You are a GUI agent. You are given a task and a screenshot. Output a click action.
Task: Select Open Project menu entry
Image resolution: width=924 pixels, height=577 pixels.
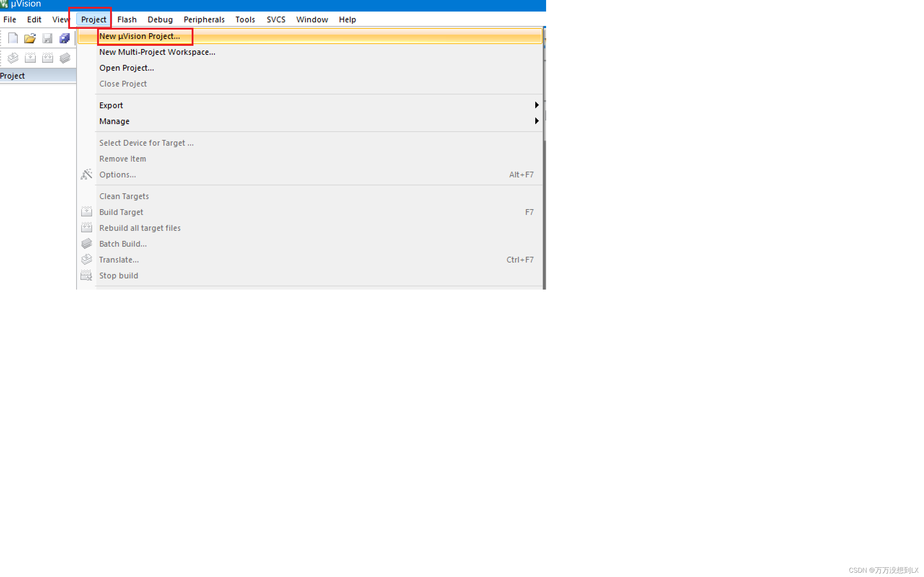coord(126,68)
